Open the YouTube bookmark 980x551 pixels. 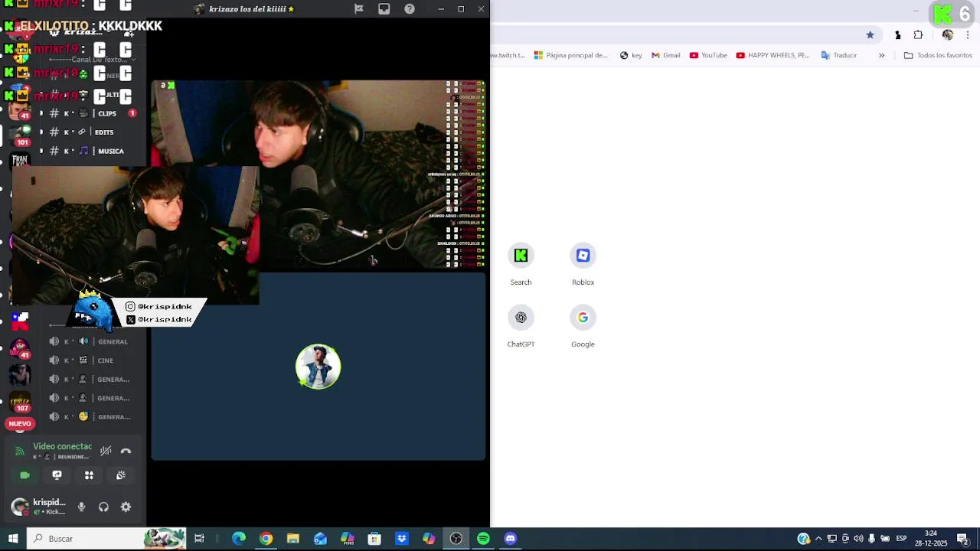click(x=708, y=55)
